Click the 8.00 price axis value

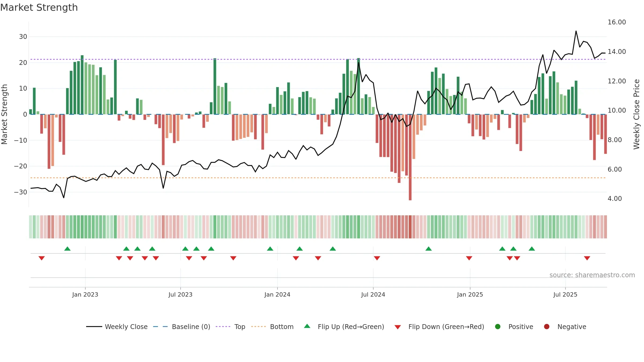[x=614, y=140]
